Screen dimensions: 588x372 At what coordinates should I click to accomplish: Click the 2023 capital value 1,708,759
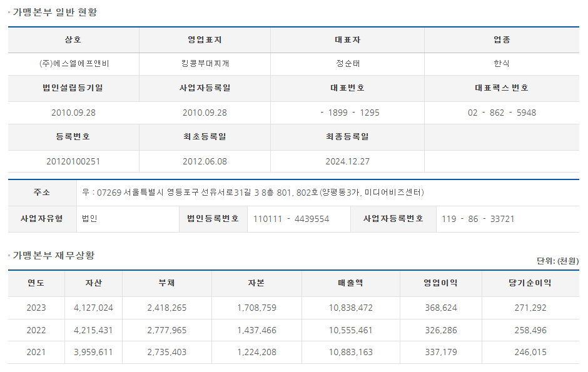[x=257, y=308]
